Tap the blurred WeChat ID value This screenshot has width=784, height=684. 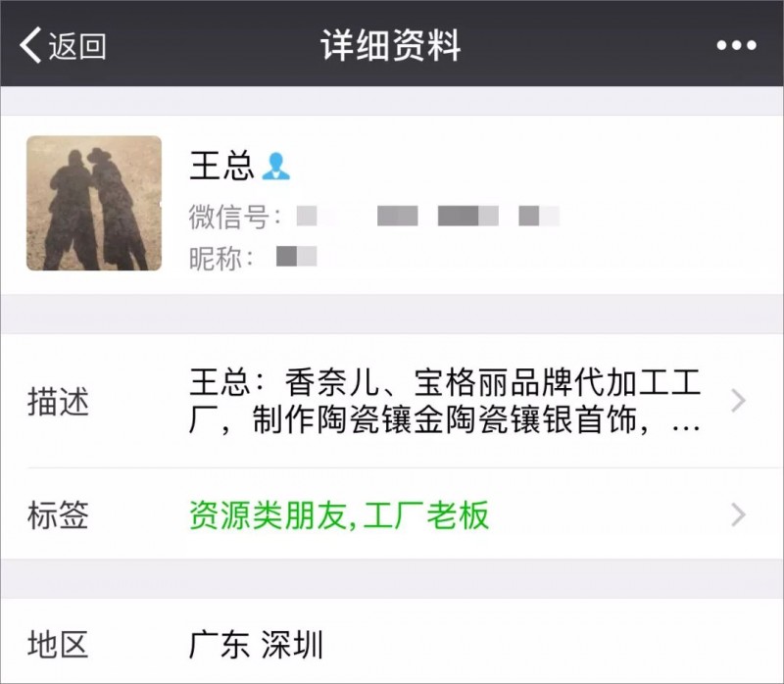tap(428, 216)
